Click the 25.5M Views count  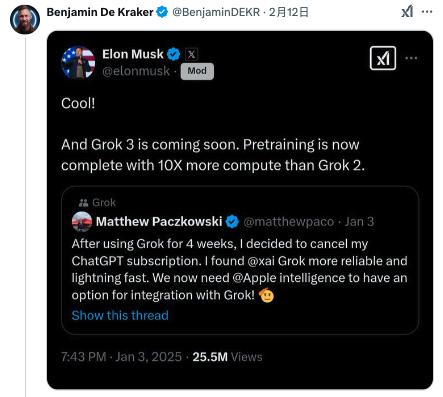point(227,357)
